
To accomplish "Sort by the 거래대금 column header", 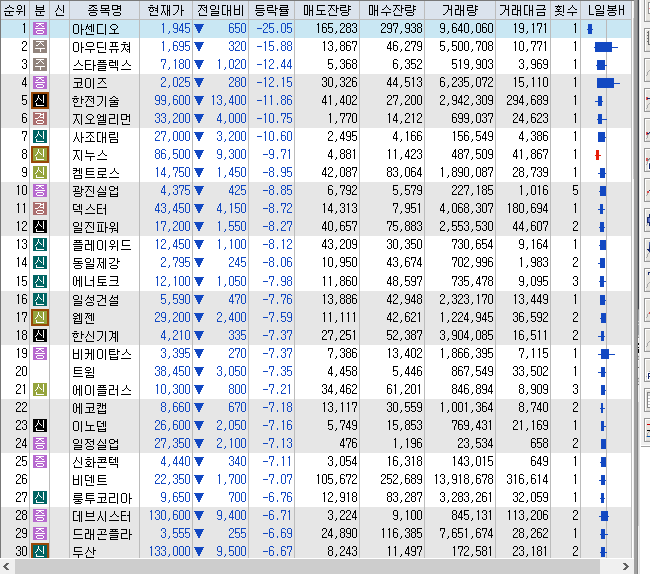I will pyautogui.click(x=523, y=10).
